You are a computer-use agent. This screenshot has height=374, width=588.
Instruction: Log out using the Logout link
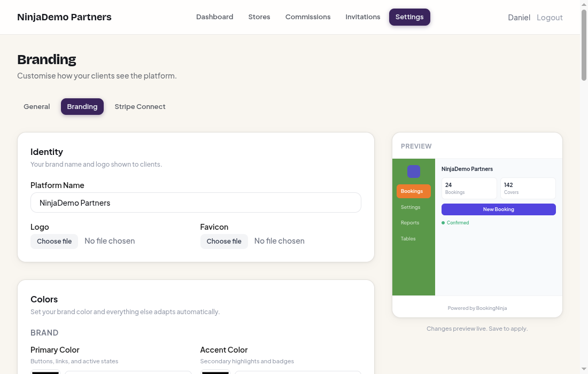[550, 17]
